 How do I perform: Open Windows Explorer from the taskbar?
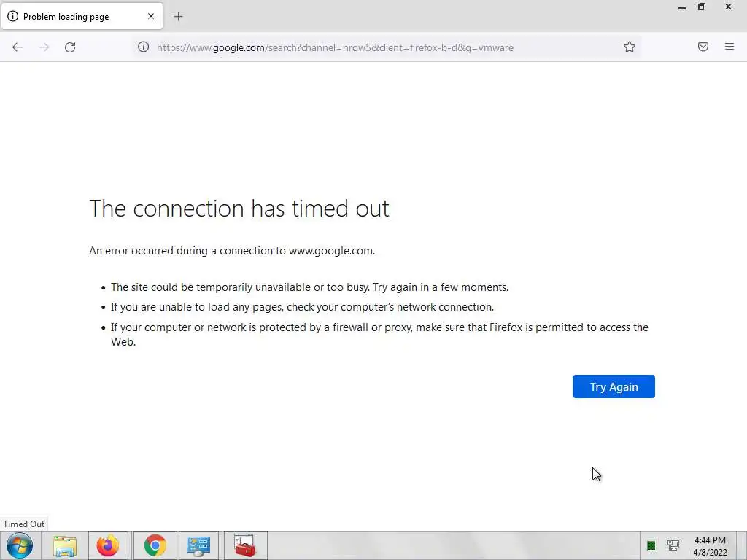coord(65,545)
